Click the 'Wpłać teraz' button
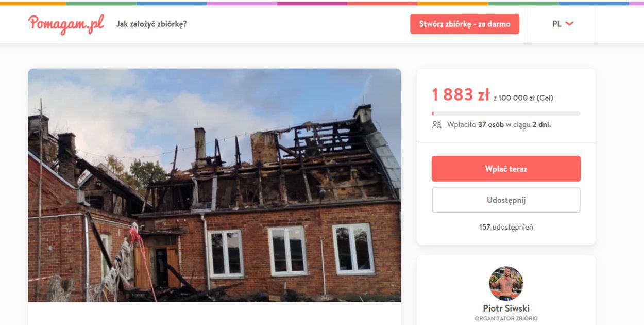Viewport: 644px width, 325px height. click(x=506, y=169)
